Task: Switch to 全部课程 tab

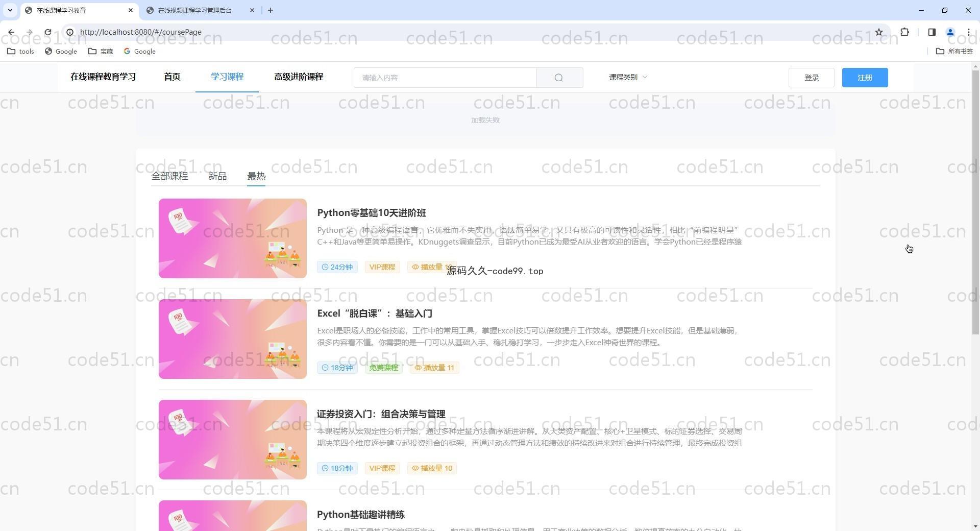Action: (169, 176)
